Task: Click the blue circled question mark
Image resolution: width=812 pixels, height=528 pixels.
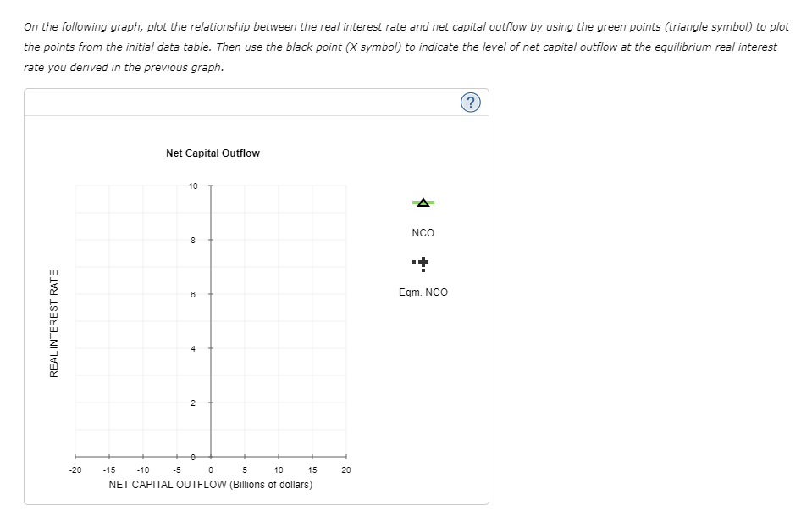Action: pos(472,102)
